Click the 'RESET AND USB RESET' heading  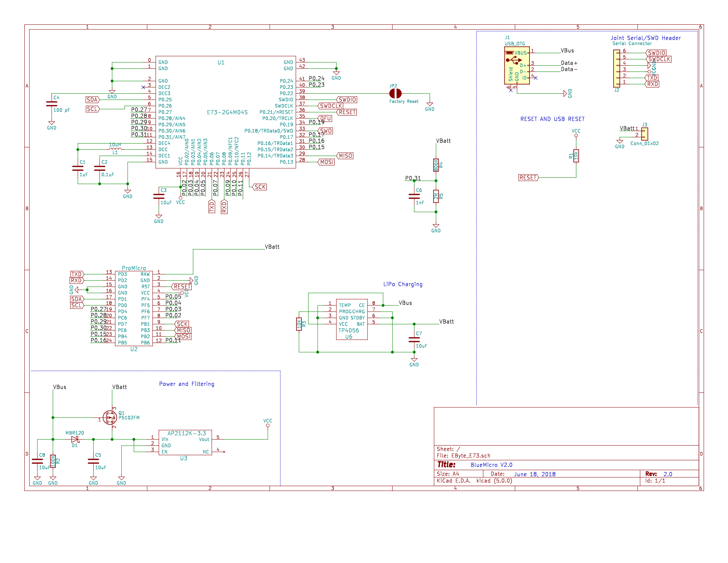click(x=552, y=119)
